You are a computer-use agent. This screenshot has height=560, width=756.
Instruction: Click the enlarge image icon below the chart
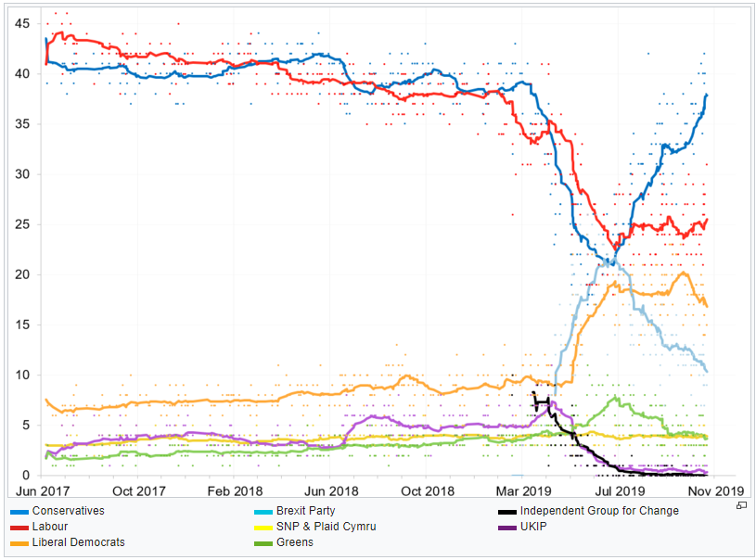point(741,505)
